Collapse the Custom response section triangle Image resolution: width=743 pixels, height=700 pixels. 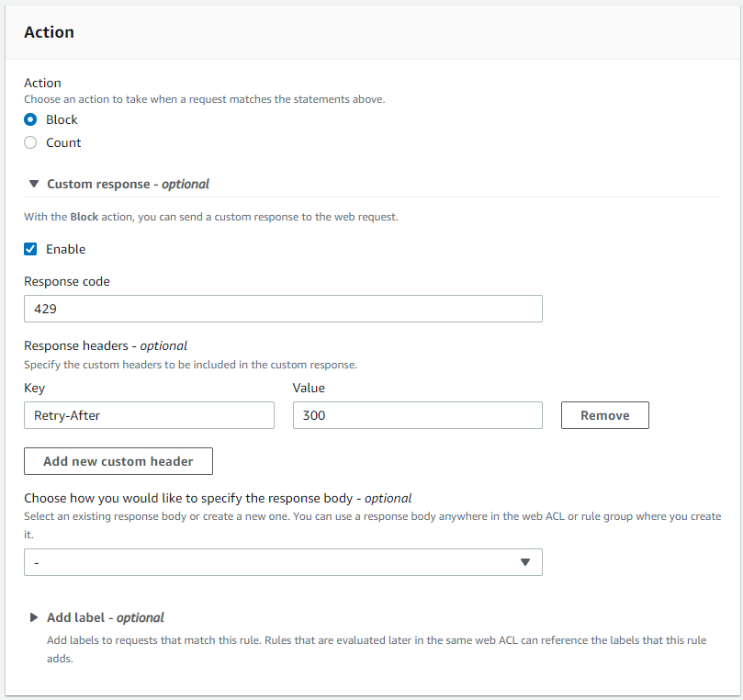pos(34,184)
